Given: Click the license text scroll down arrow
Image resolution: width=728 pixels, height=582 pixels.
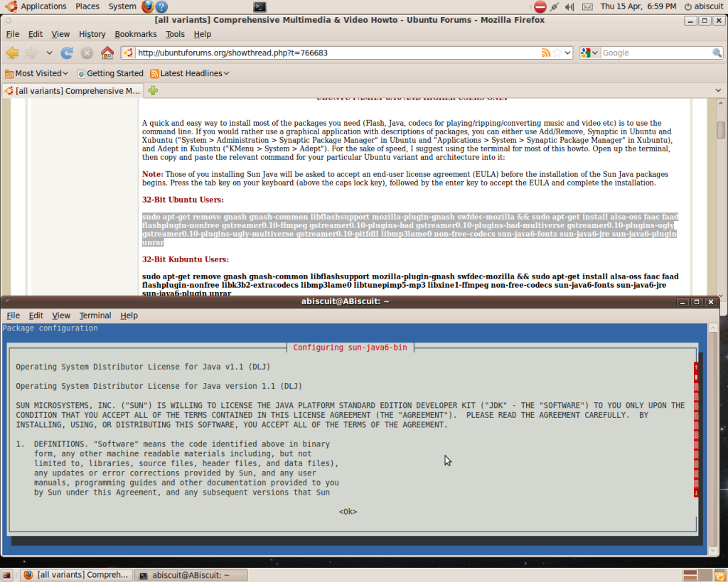Looking at the screenshot, I should tap(696, 492).
